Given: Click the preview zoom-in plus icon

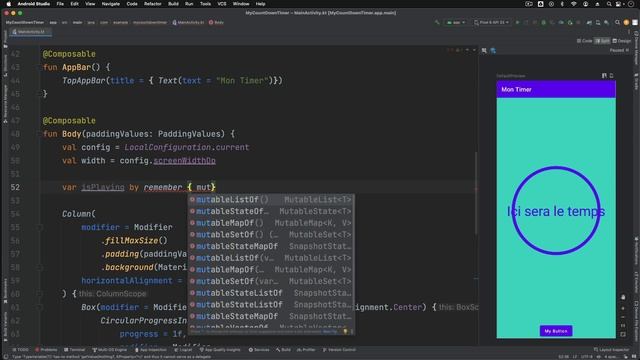Looking at the screenshot, I should [x=623, y=308].
